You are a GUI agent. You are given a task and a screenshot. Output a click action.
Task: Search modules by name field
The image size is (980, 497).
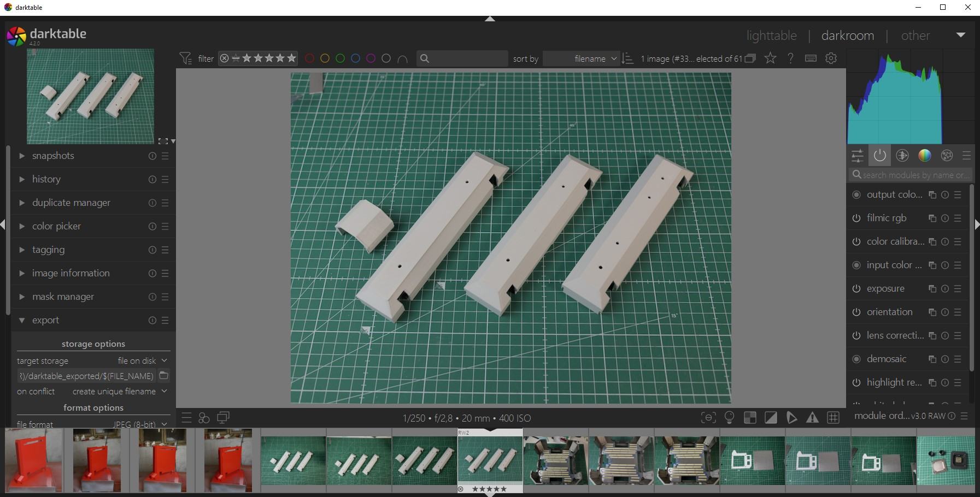coord(911,175)
